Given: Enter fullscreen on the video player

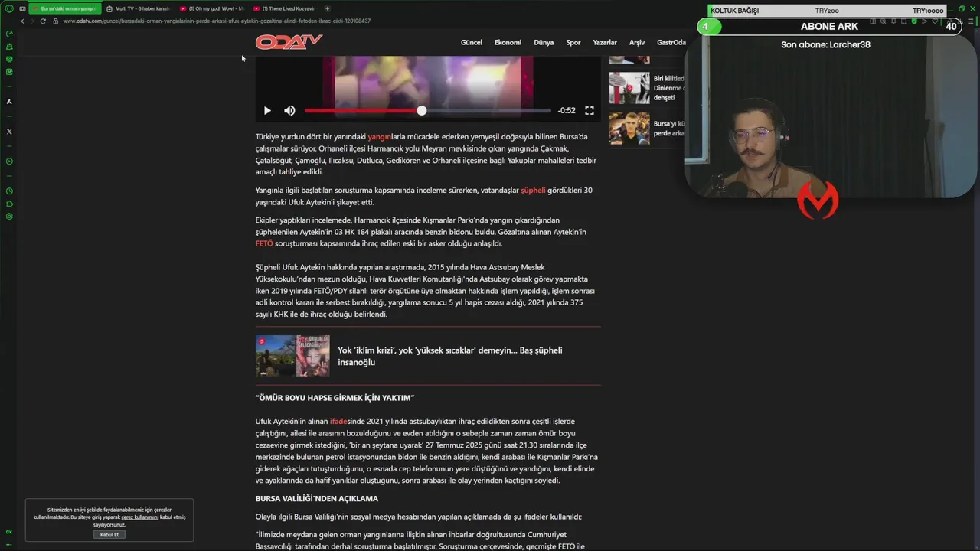Looking at the screenshot, I should pyautogui.click(x=590, y=110).
